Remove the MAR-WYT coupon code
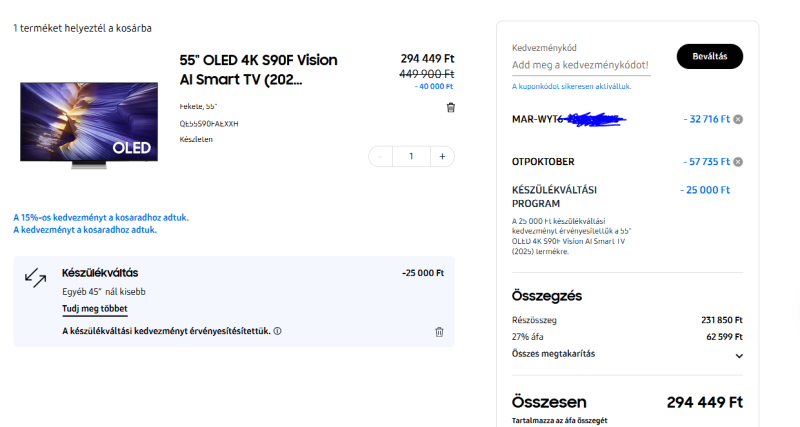 click(738, 119)
